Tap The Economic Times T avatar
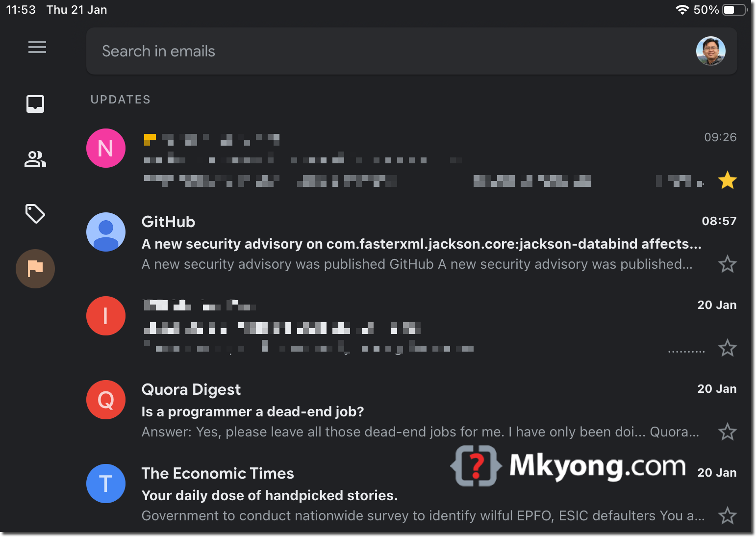Screen dimensions: 756x537 click(106, 484)
